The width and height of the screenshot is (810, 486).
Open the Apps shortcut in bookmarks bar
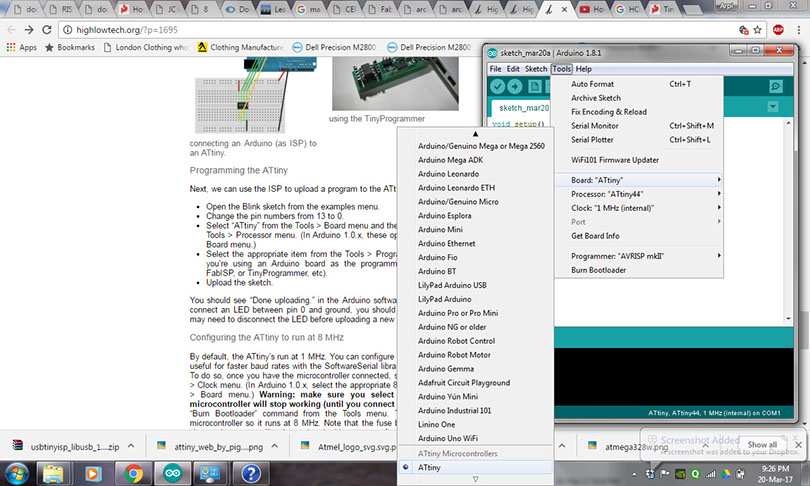(22, 48)
